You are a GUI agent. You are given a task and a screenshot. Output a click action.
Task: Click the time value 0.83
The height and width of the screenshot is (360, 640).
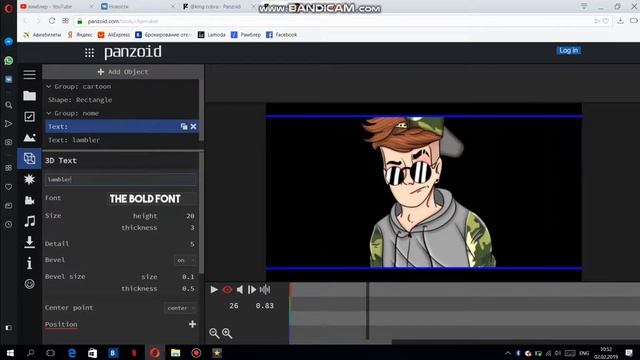[264, 306]
